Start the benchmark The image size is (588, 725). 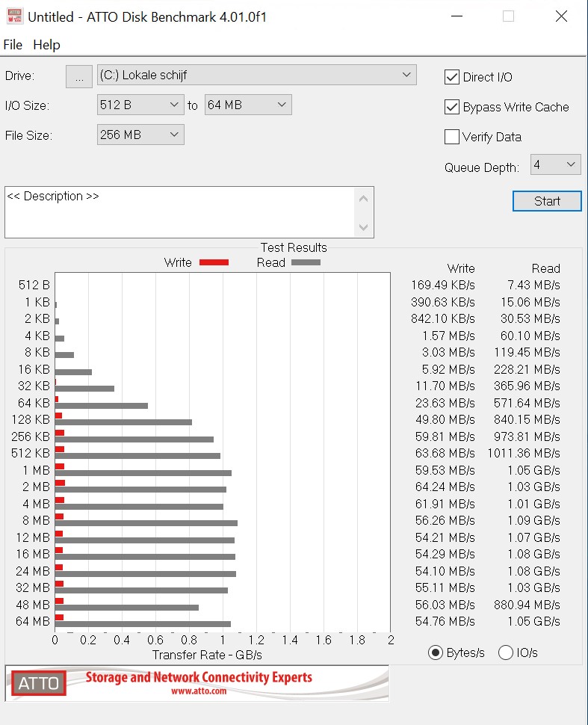point(547,201)
